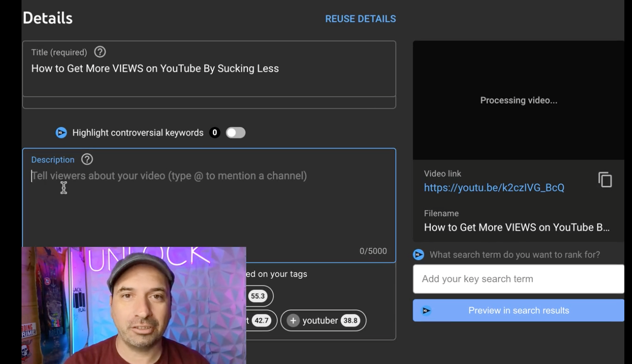The height and width of the screenshot is (364, 632).
Task: Click the Description help question mark icon
Action: 87,160
